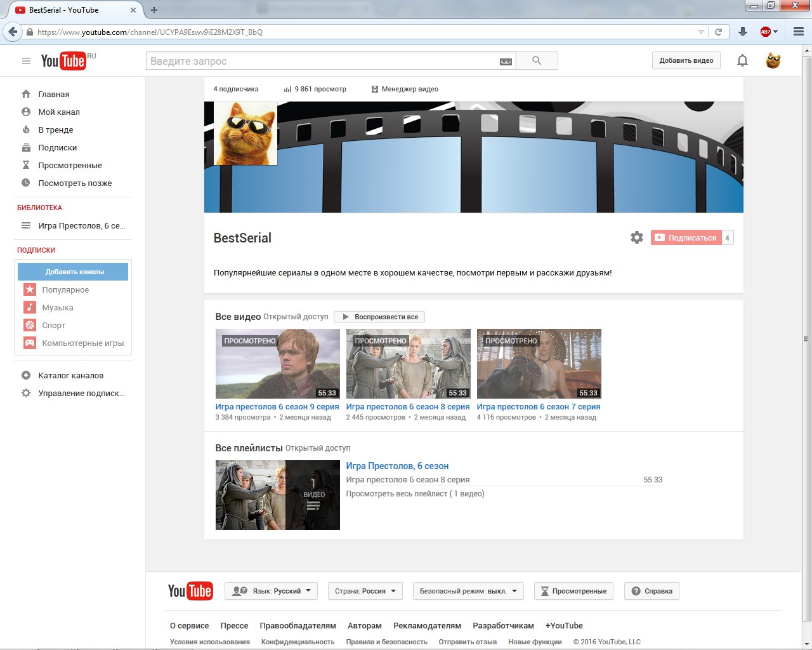Open Посмотреть позже in the sidebar
This screenshot has height=650, width=812.
[75, 183]
